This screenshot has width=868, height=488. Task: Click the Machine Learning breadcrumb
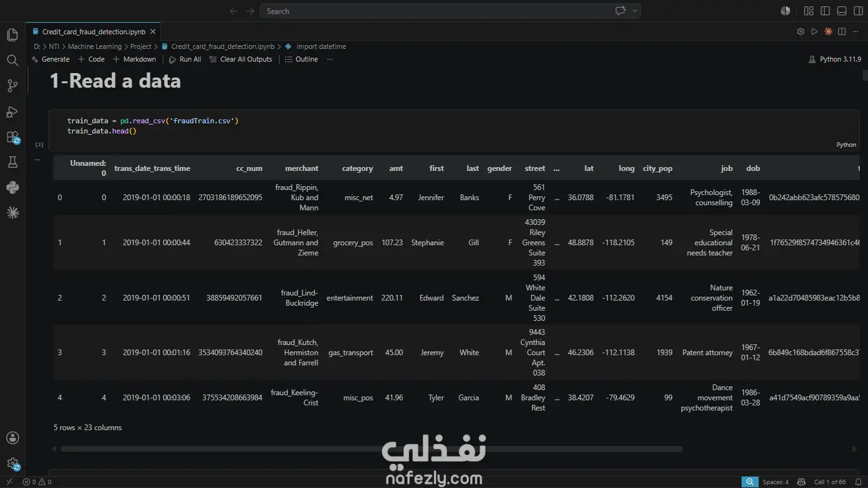[x=95, y=46]
